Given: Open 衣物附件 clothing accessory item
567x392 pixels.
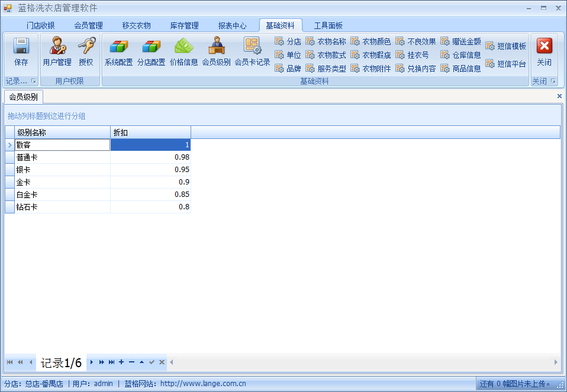Looking at the screenshot, I should (371, 68).
